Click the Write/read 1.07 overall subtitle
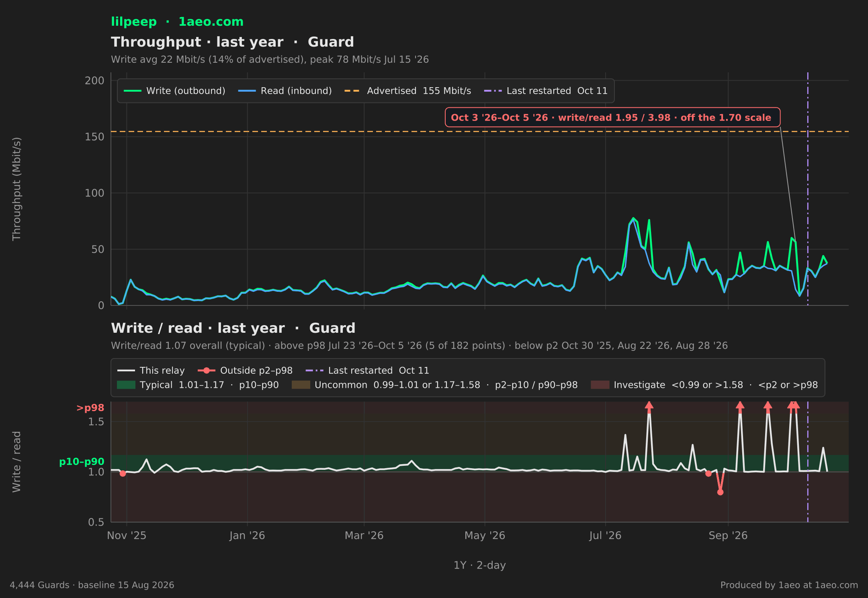The height and width of the screenshot is (598, 868). pyautogui.click(x=419, y=346)
